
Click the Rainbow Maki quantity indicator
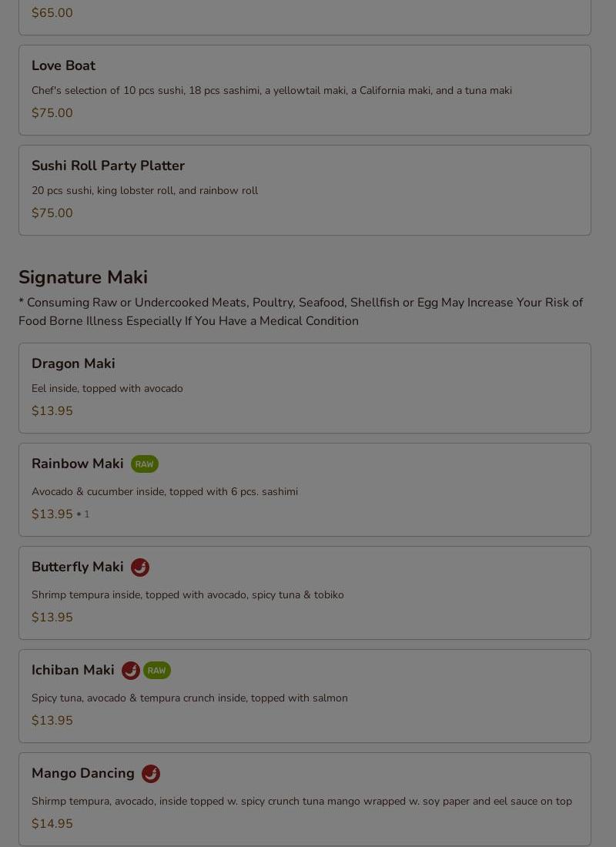point(85,514)
